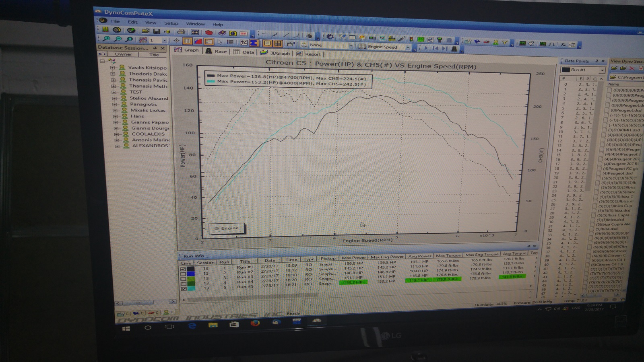This screenshot has width=644, height=362.
Task: Click the help book toolbar icon
Action: coord(222,33)
